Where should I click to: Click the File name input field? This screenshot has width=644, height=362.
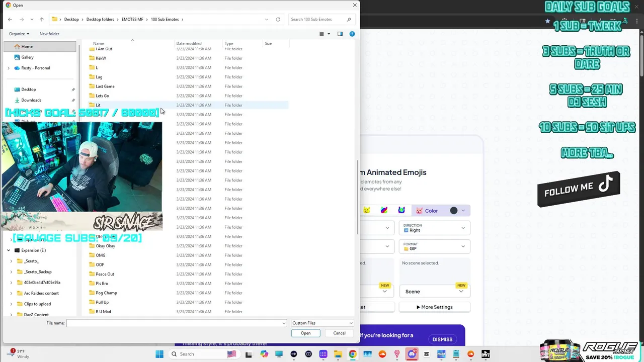click(177, 323)
